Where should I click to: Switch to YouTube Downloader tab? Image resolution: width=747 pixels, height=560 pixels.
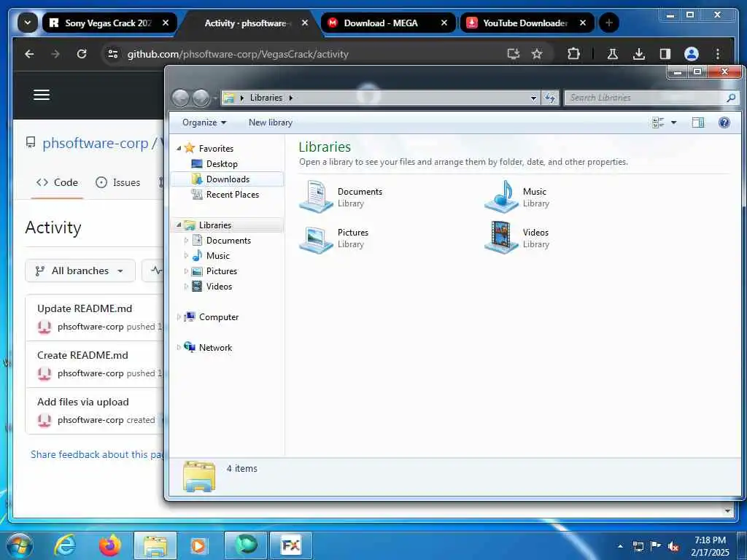coord(525,23)
